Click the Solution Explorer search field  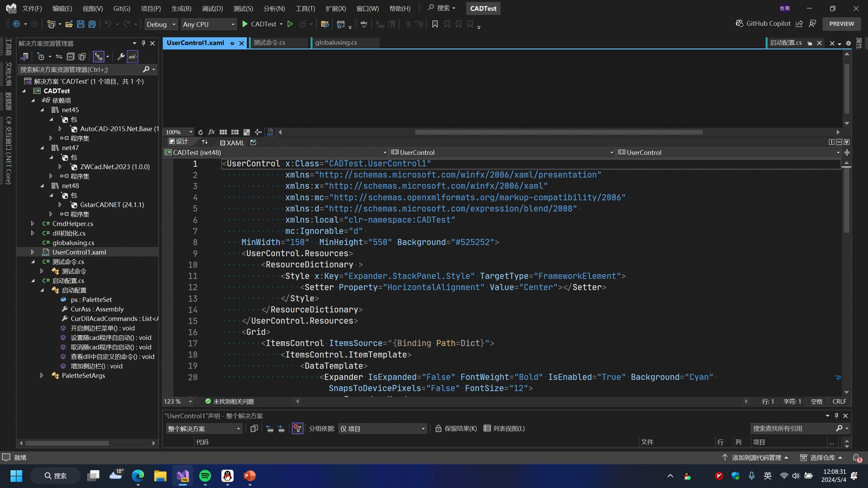pos(87,70)
